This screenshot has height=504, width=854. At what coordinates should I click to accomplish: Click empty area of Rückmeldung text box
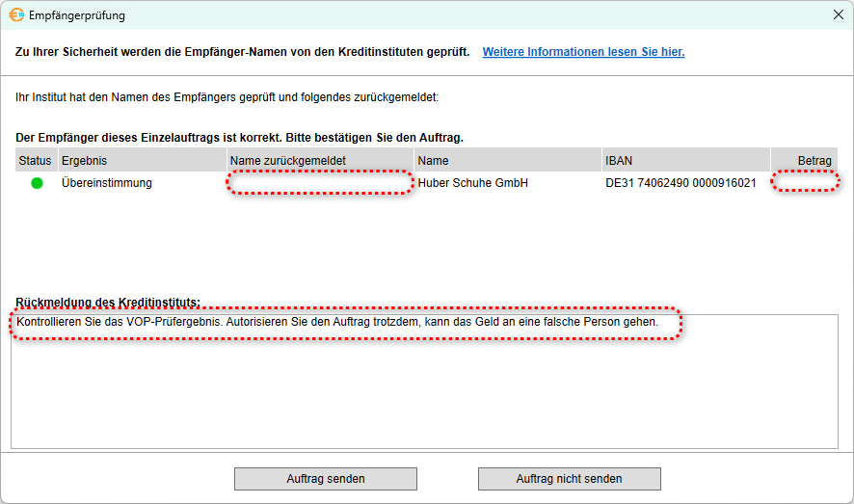coord(424,395)
